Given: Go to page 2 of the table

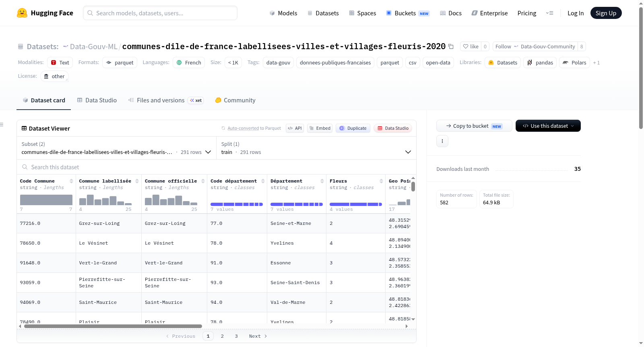Looking at the screenshot, I should (x=222, y=336).
